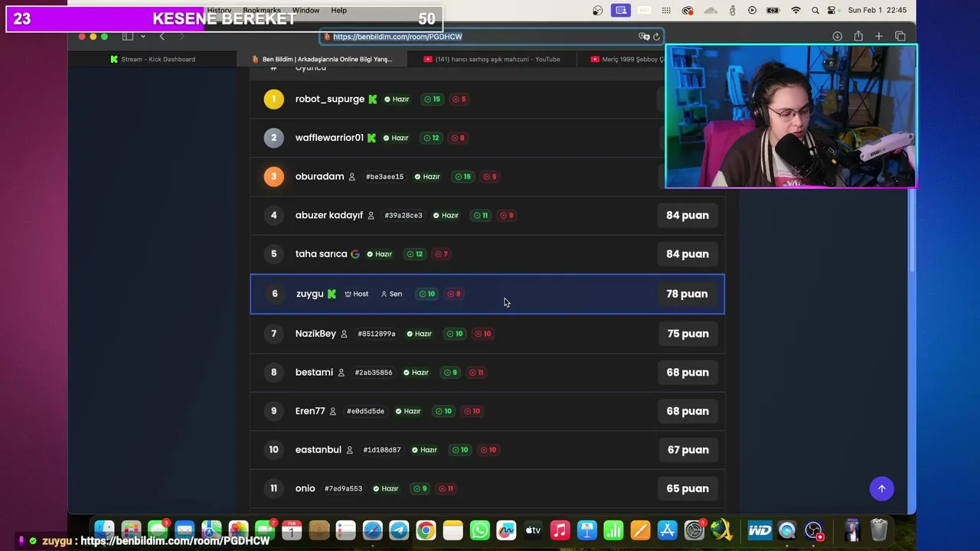Open Telegram from the Dock
The width and height of the screenshot is (980, 551).
point(399,530)
